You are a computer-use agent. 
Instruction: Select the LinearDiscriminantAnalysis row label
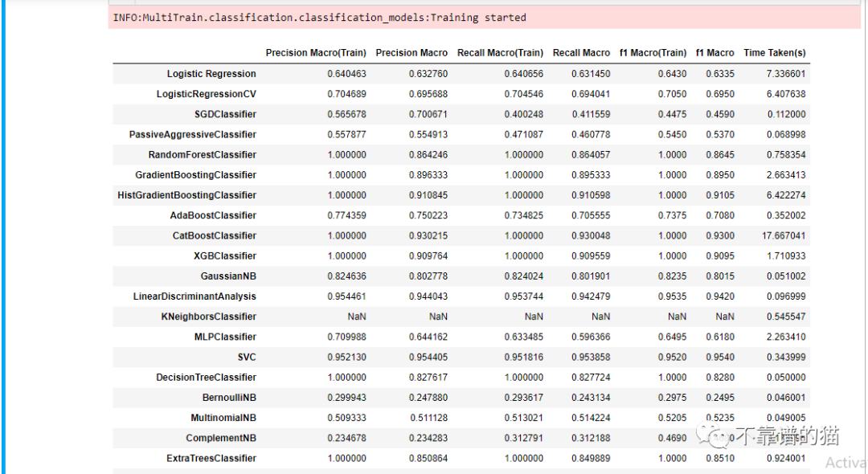coord(194,296)
